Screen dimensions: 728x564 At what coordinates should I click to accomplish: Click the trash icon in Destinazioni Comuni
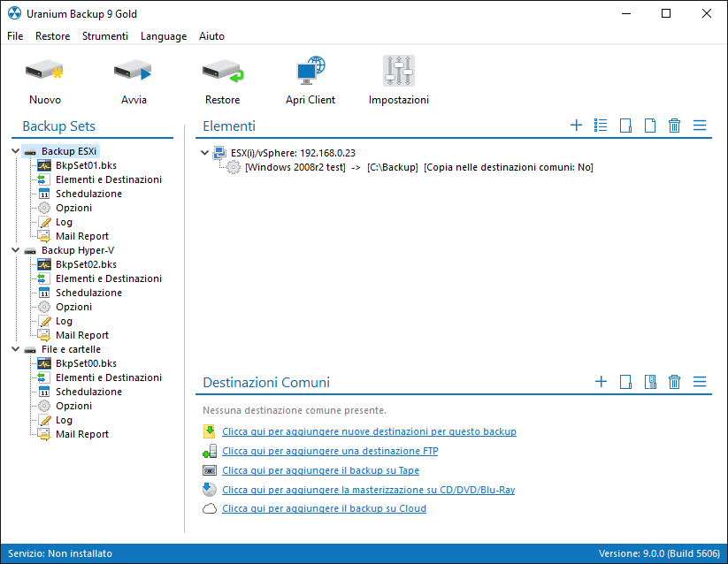[674, 382]
